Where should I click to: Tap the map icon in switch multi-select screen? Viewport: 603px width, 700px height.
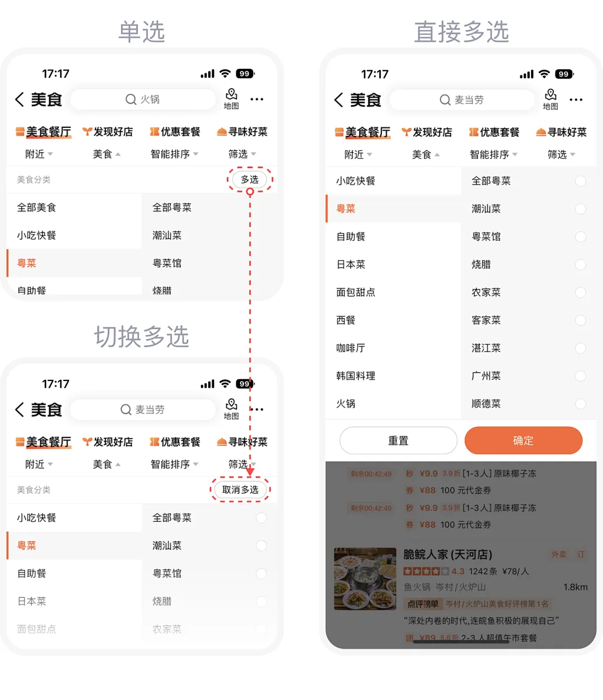(231, 409)
